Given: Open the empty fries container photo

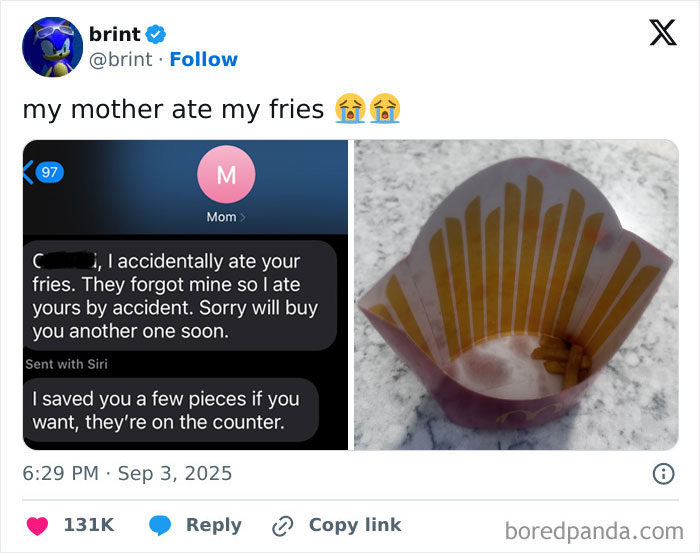Looking at the screenshot, I should pos(516,295).
